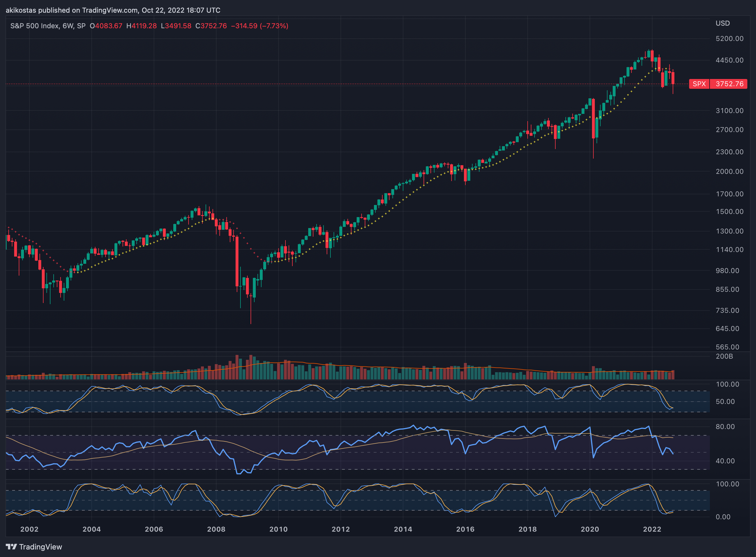Viewport: 756px width, 557px height.
Task: Click the 1500.00 price axis label
Action: 729,212
